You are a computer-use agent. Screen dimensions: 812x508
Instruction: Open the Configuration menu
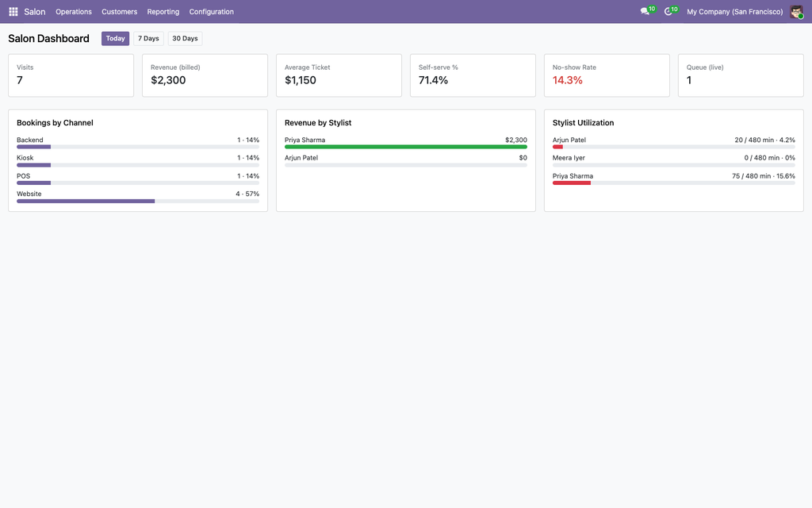click(211, 11)
